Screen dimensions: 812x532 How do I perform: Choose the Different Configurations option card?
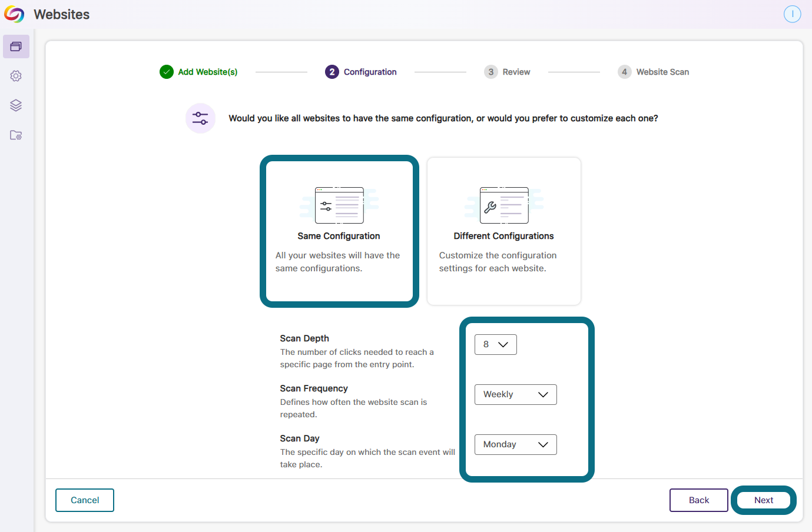pos(503,231)
